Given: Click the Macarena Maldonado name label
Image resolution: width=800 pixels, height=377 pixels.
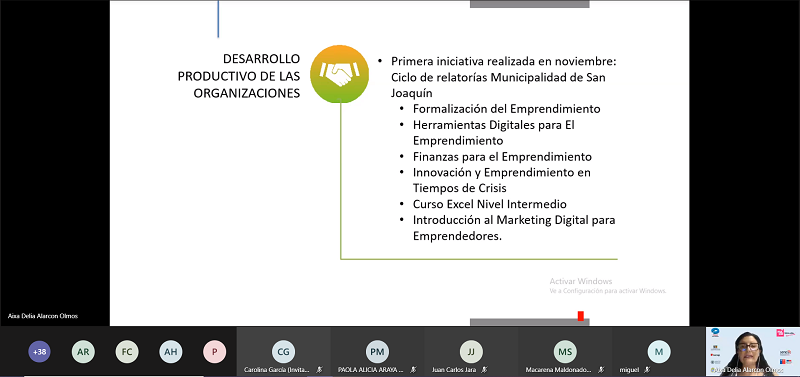Looking at the screenshot, I should (x=559, y=370).
